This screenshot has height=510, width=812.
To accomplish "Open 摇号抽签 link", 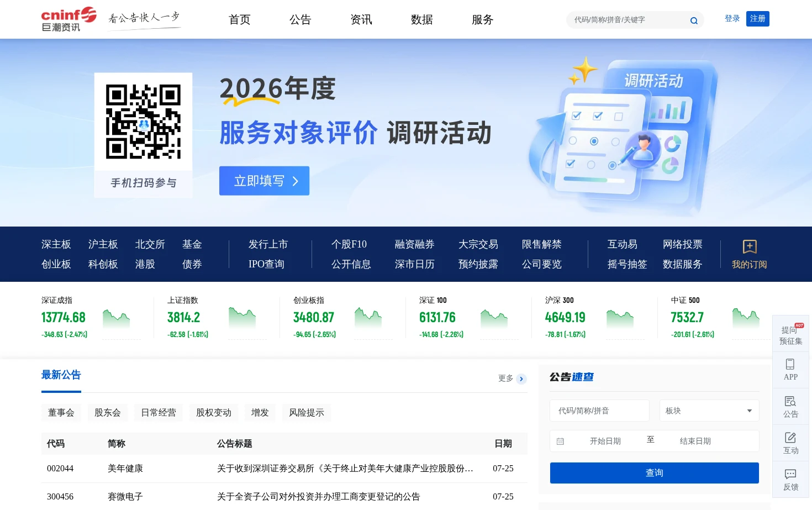I will pyautogui.click(x=628, y=264).
